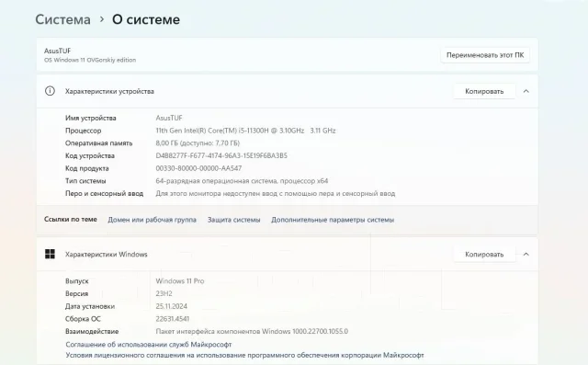
Task: Click the Имя устройства label
Action: pyautogui.click(x=91, y=118)
